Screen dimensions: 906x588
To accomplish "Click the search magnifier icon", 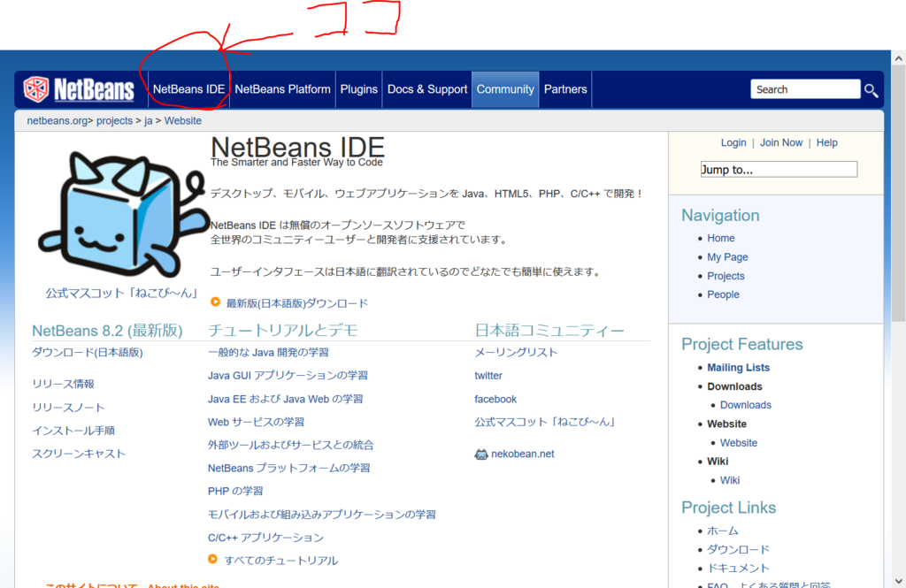I will click(871, 90).
